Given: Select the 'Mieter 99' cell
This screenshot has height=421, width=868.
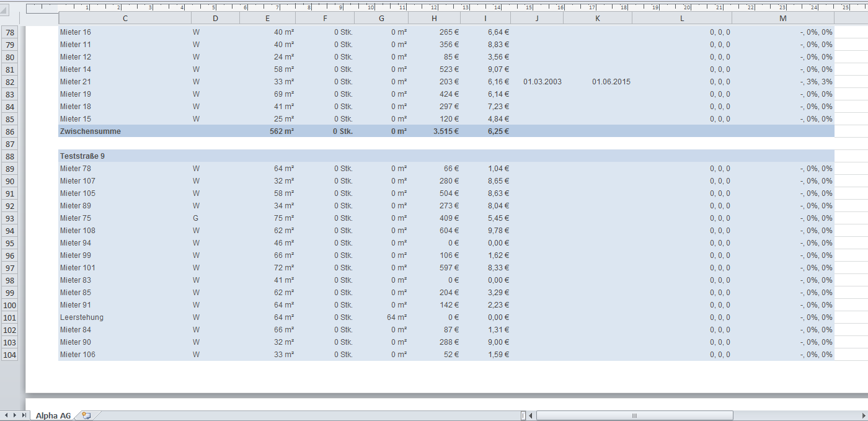Looking at the screenshot, I should [x=125, y=255].
